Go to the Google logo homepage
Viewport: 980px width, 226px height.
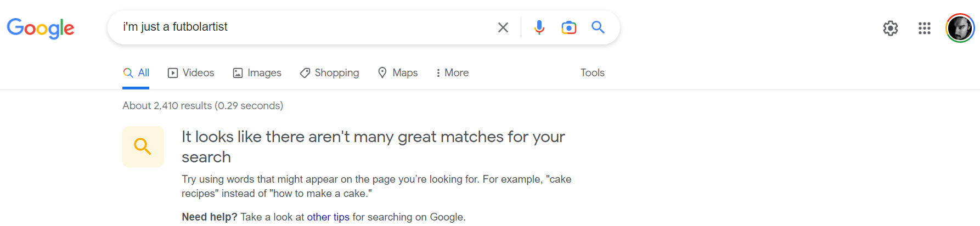pos(41,28)
